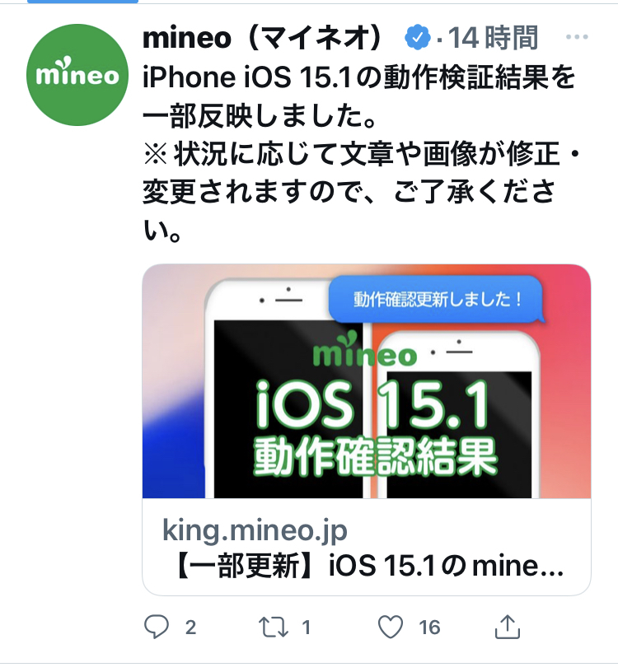Open the mineo（マイネオ） account name
Viewport: 618px width, 672px height.
point(262,38)
